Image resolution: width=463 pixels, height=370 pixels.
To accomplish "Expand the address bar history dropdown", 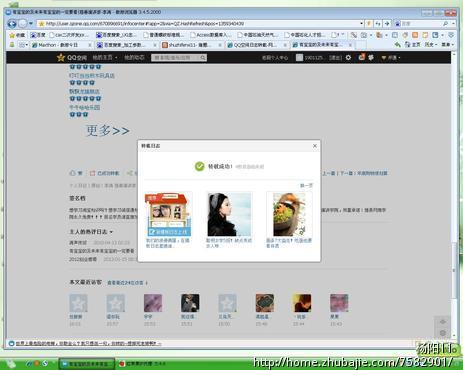I will click(361, 24).
